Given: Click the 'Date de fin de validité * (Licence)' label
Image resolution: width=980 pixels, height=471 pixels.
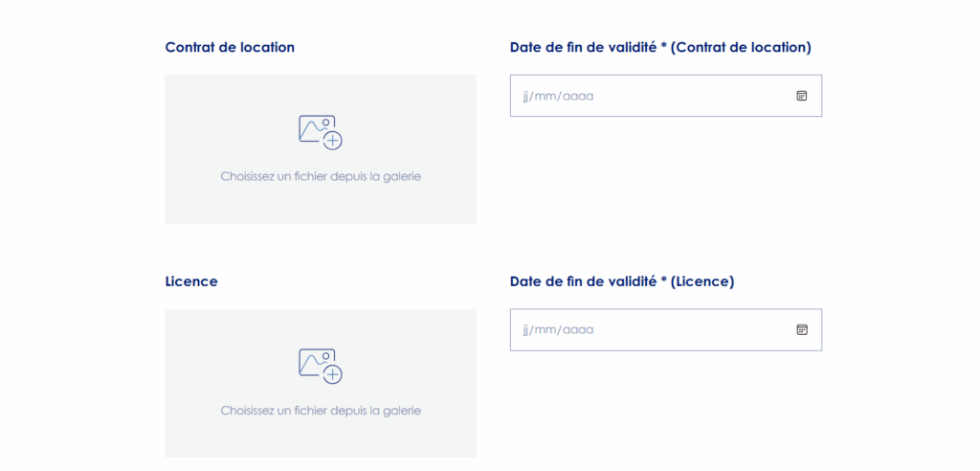Looking at the screenshot, I should tap(622, 281).
